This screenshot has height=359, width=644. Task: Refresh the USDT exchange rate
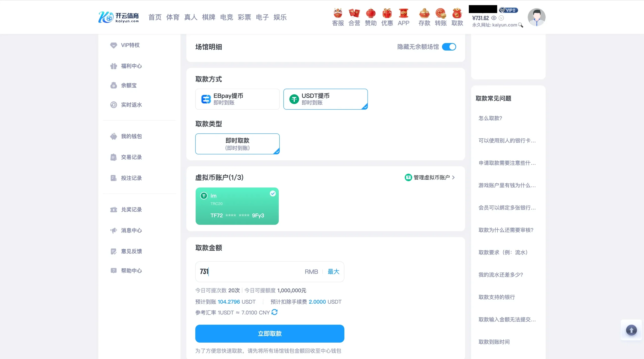click(274, 312)
